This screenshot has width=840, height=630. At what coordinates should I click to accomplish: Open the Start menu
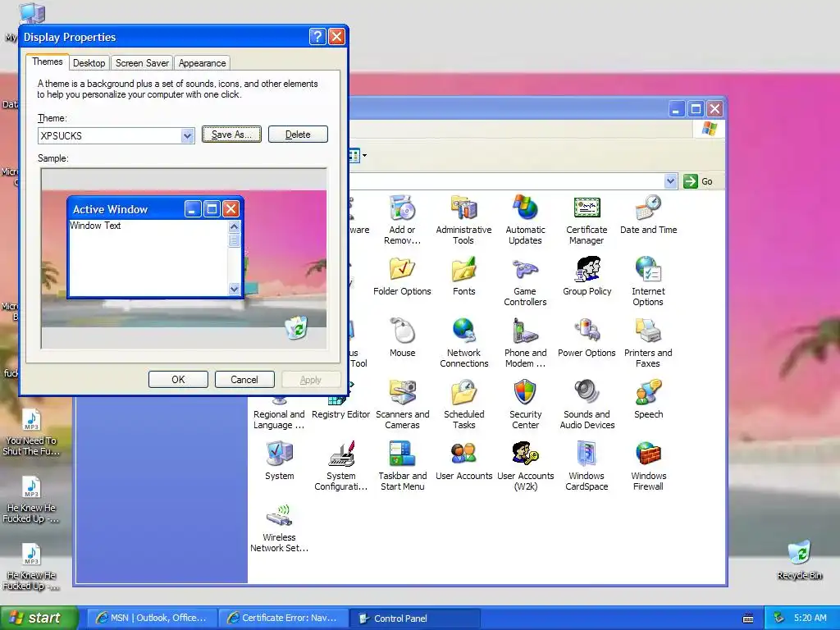pos(39,618)
